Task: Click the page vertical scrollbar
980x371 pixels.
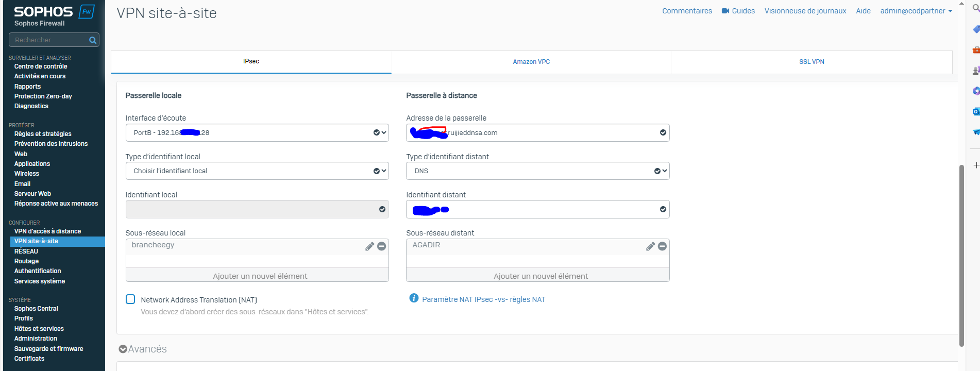Action: tap(961, 256)
